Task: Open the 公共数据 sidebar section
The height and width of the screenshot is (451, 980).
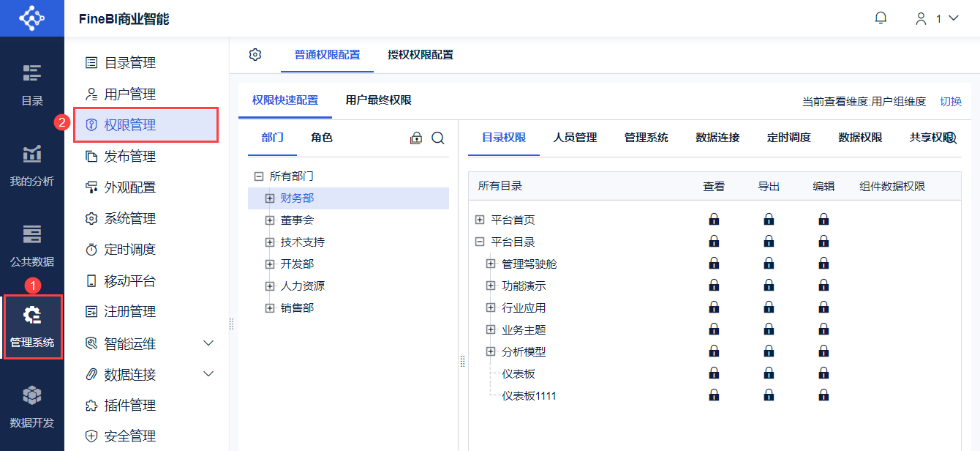Action: [31, 246]
